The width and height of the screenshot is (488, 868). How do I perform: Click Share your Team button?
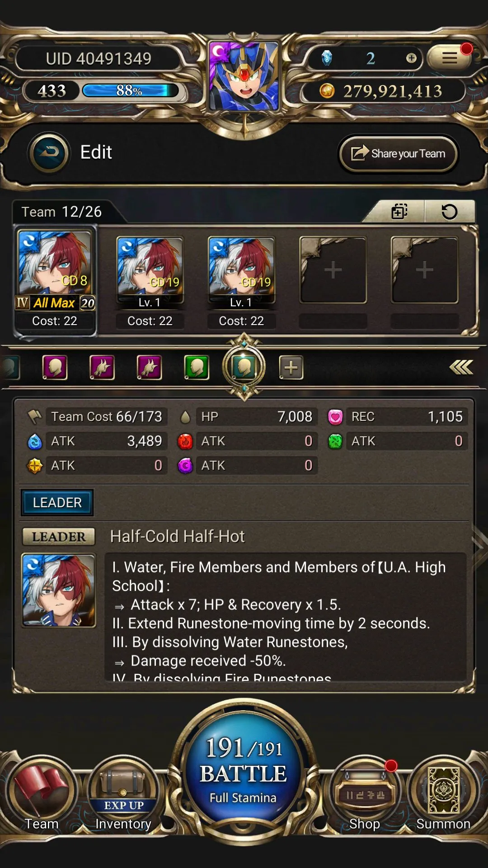399,154
